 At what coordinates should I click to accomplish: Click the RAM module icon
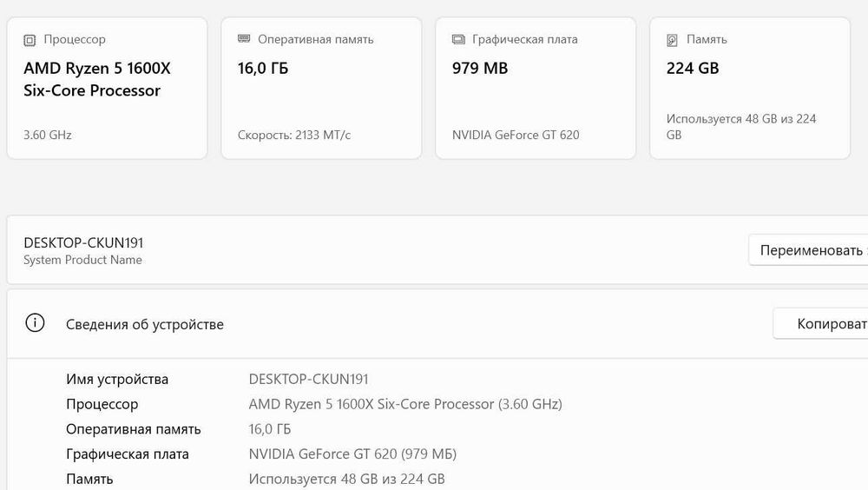click(x=244, y=39)
